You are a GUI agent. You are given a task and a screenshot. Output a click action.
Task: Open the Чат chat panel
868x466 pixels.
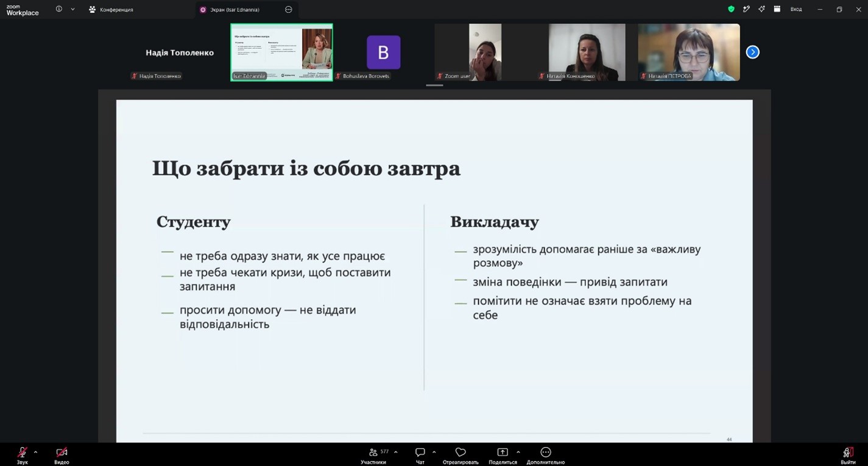click(420, 455)
